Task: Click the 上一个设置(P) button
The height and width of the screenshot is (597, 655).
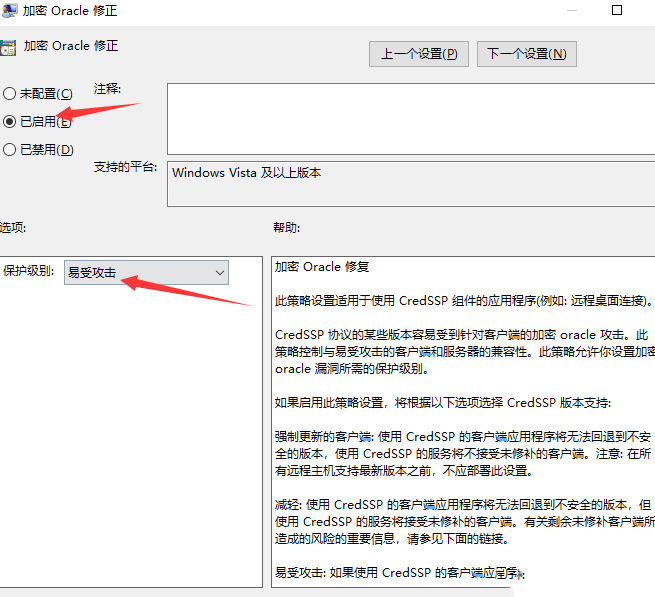Action: coord(419,54)
